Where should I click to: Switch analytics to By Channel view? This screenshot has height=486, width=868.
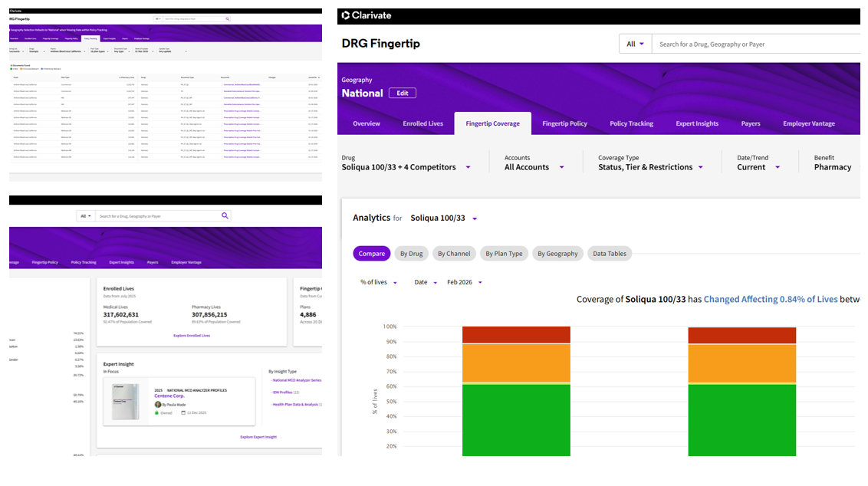453,254
